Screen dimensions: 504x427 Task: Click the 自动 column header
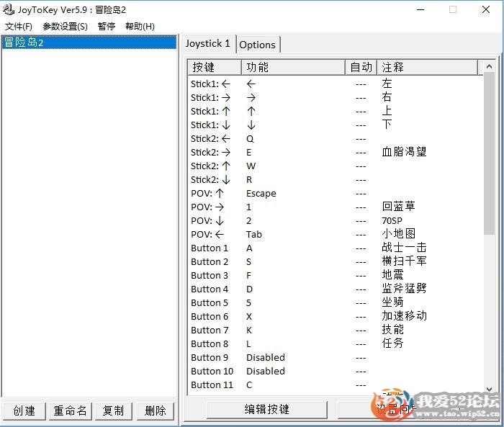point(361,67)
